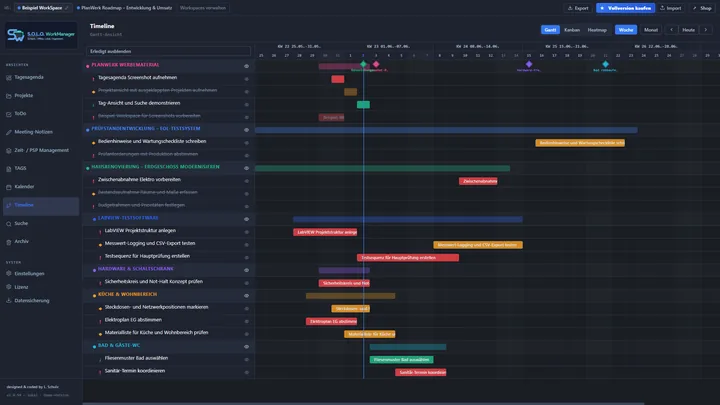Select Monat zoom level
720x405 pixels.
651,30
